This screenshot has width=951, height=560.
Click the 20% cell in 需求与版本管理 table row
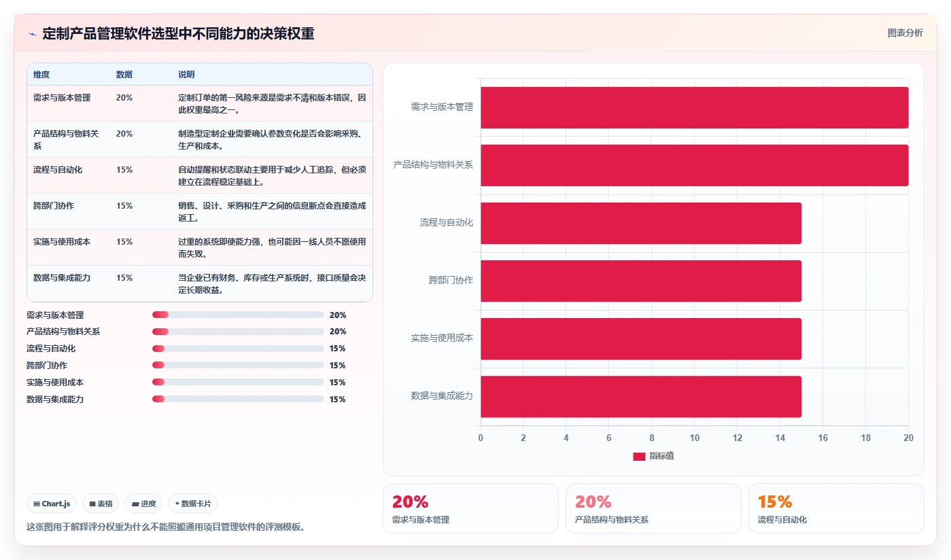coord(124,98)
